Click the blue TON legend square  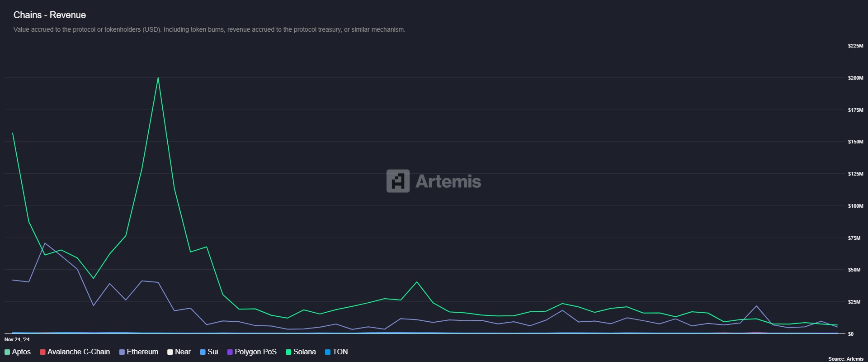coord(328,352)
